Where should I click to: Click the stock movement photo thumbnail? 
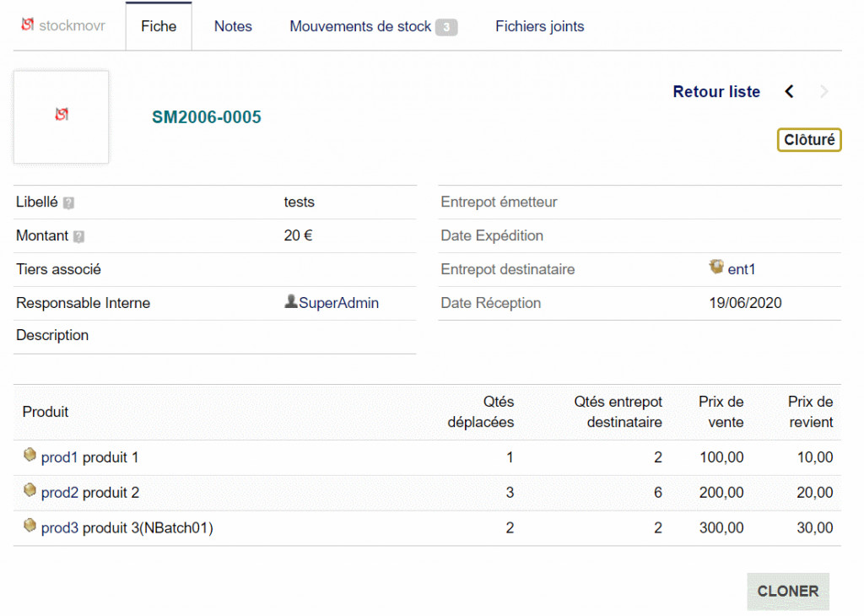pos(61,116)
